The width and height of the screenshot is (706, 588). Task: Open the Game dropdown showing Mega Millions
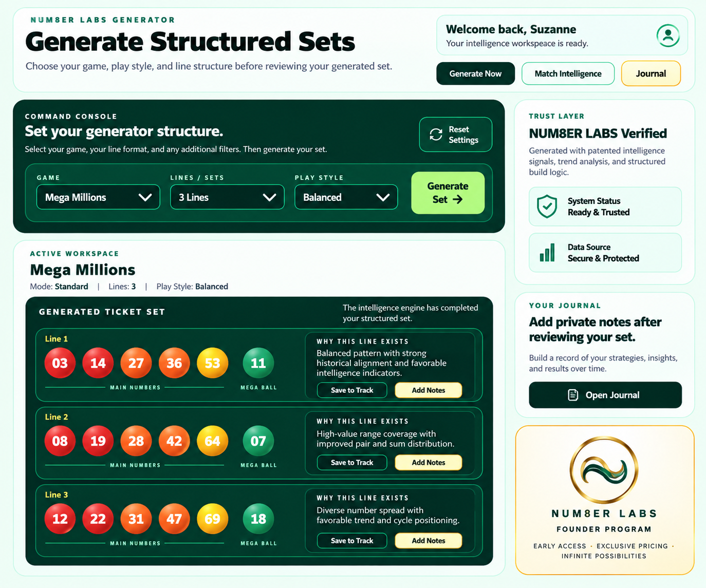pos(98,197)
